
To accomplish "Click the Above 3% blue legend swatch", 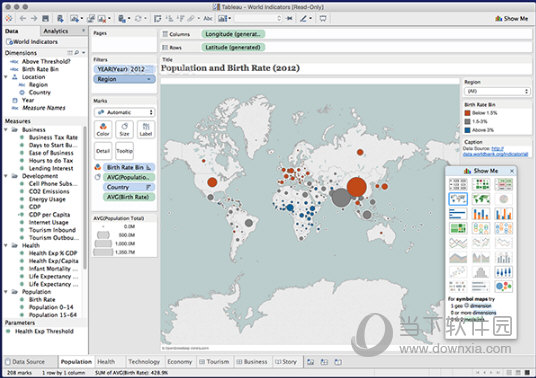I will pos(468,130).
